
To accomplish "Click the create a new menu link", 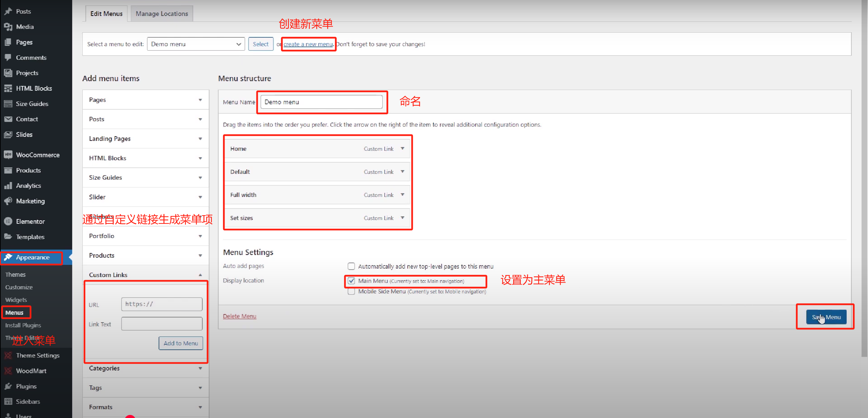I will (308, 44).
